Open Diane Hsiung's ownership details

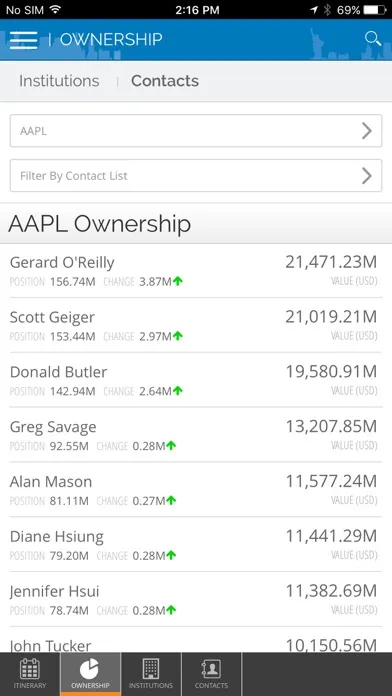pyautogui.click(x=196, y=545)
